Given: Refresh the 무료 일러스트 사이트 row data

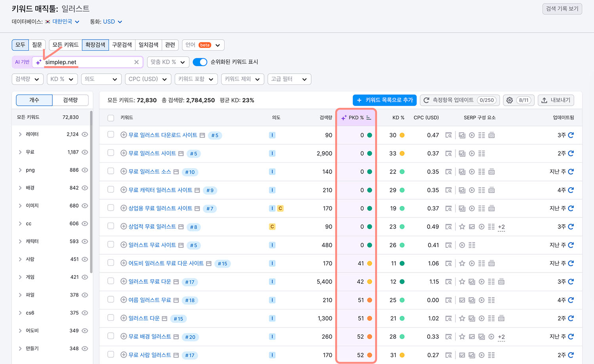Looking at the screenshot, I should click(x=571, y=153).
